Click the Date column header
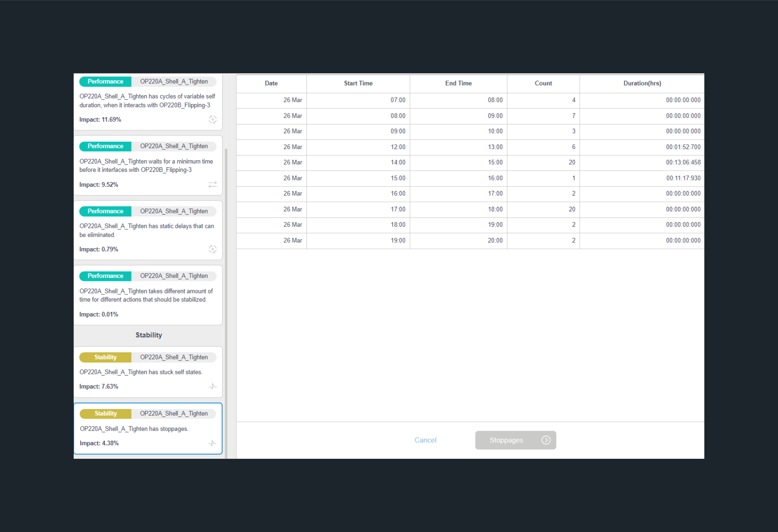778x532 pixels. (271, 84)
